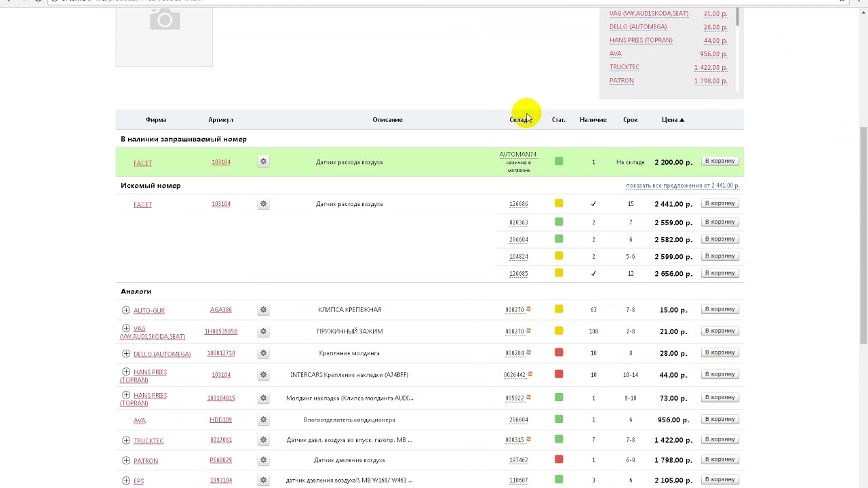Open article HDD109 link
Screen dimensions: 868x488
[221, 420]
